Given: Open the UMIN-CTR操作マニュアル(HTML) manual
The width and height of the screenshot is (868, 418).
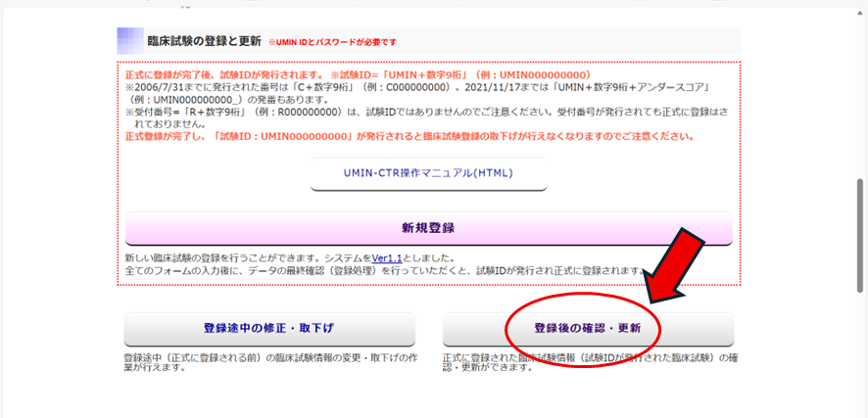Looking at the screenshot, I should click(428, 173).
